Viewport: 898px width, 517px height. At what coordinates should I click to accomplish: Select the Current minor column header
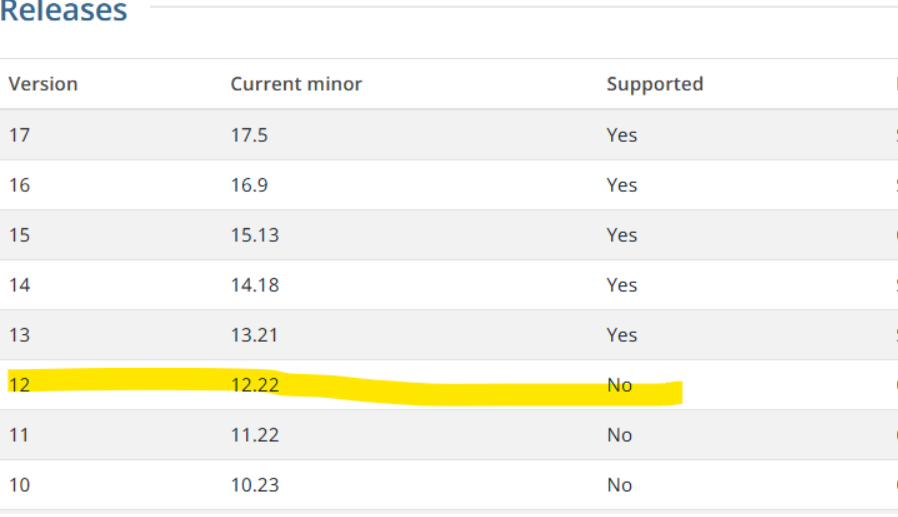(x=296, y=84)
